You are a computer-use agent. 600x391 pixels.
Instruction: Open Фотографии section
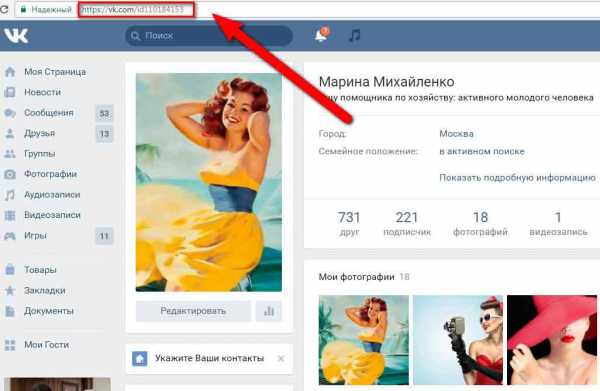point(51,174)
